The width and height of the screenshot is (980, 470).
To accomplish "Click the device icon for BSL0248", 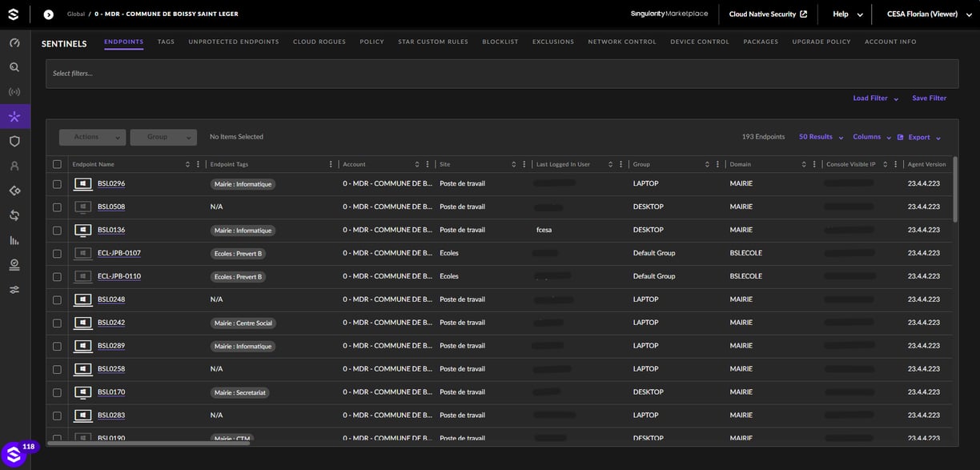I will 83,299.
